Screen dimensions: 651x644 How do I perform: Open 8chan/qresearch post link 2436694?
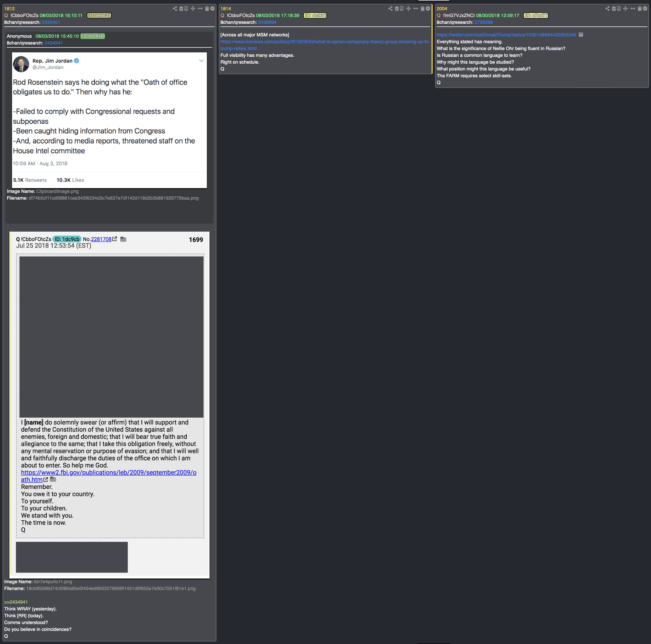coord(267,22)
